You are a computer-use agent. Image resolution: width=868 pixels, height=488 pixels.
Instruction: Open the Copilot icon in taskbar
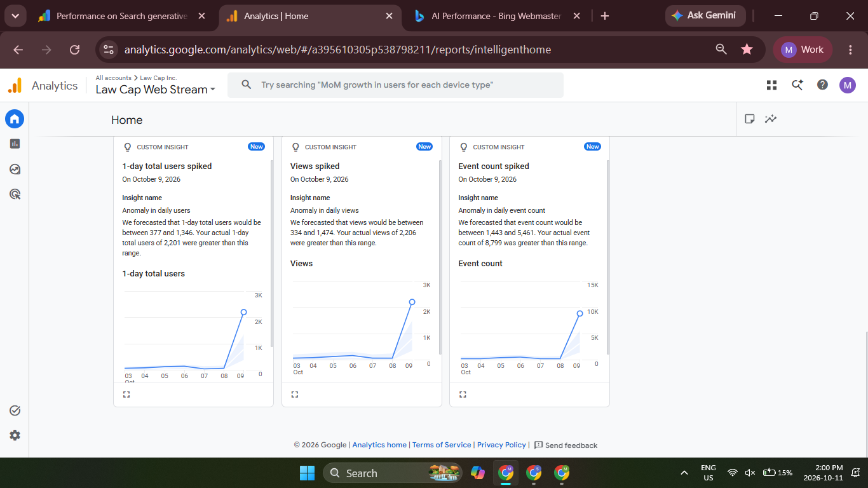pyautogui.click(x=478, y=473)
